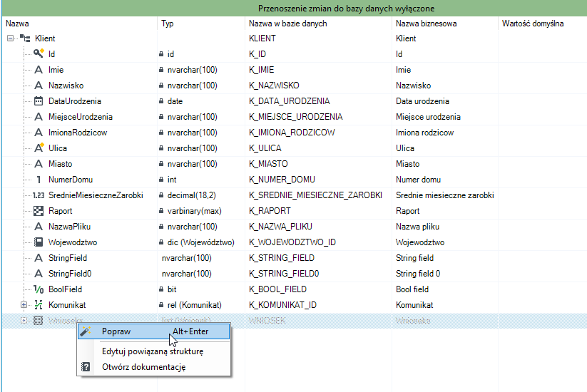Click the decimal icon beside SrednieMiesieczneZarobki
Image resolution: width=587 pixels, height=392 pixels.
click(x=39, y=195)
